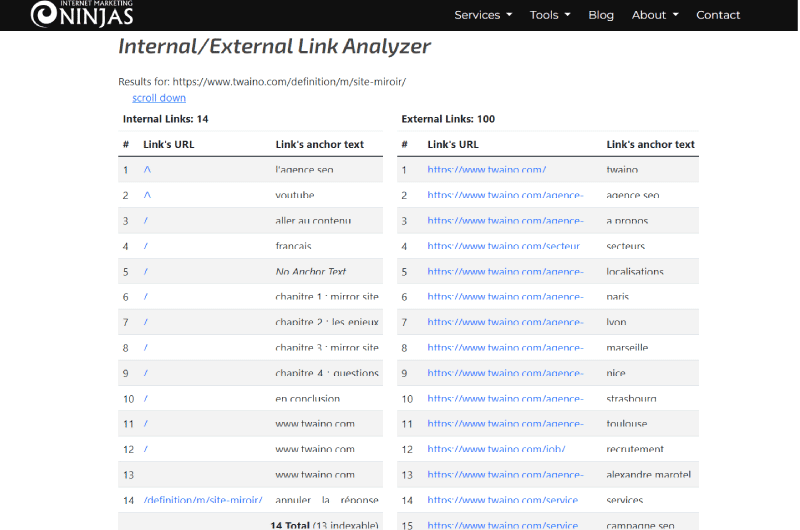This screenshot has height=530, width=800.
Task: Click external table Link's anchor text header
Action: point(651,144)
